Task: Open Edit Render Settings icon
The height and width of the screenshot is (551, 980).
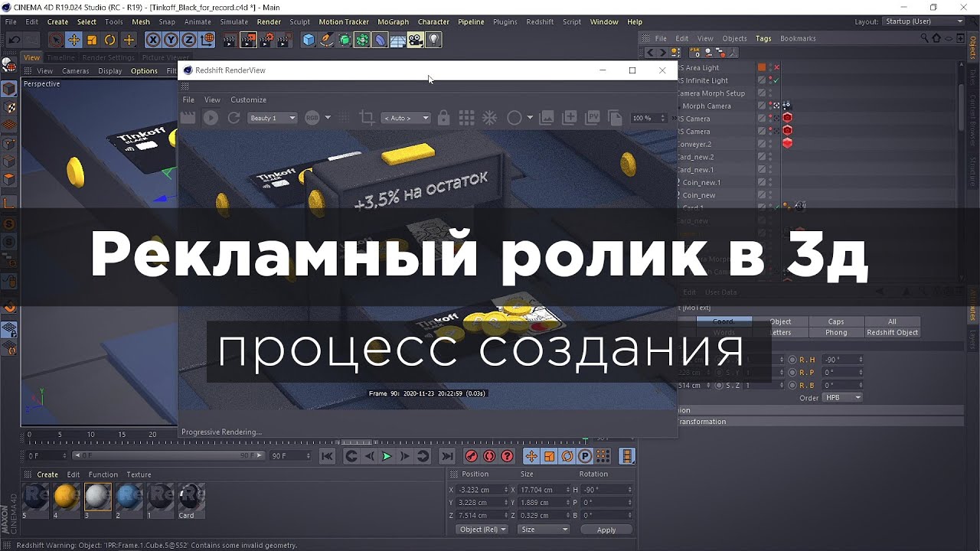Action: 267,40
